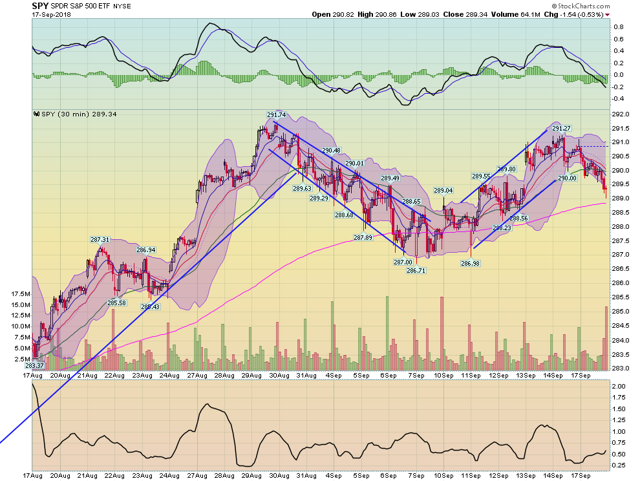
Task: Click the 17-Sep-2018 date under the ticker
Action: [51, 14]
